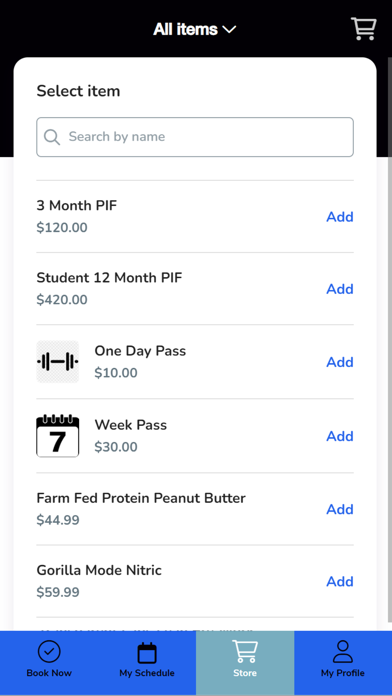Expand the All items dropdown
392x696 pixels.
(x=194, y=29)
